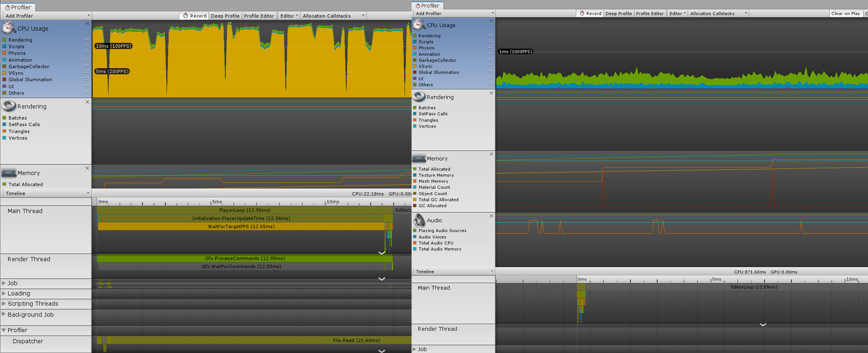Close the Rendering module in right Profiler
The height and width of the screenshot is (353, 868).
pos(491,93)
